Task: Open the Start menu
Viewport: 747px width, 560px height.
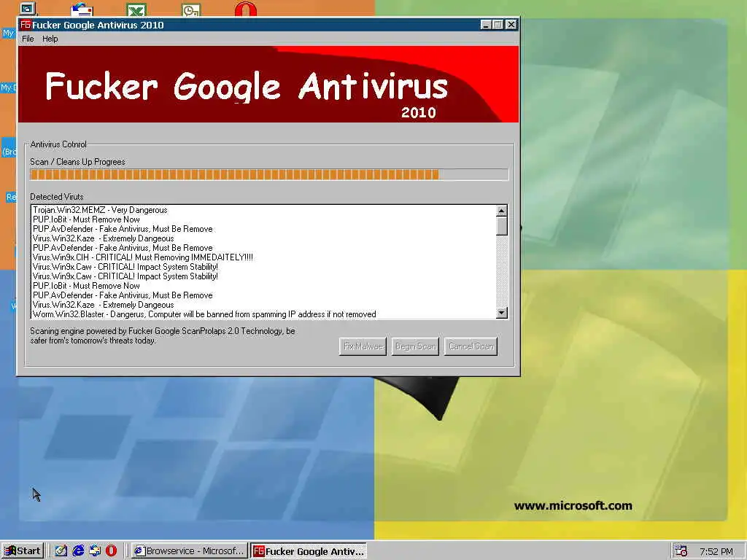Action: coord(23,551)
